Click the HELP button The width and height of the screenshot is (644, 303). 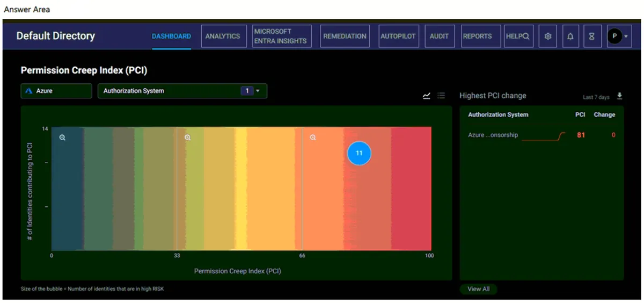tap(518, 37)
